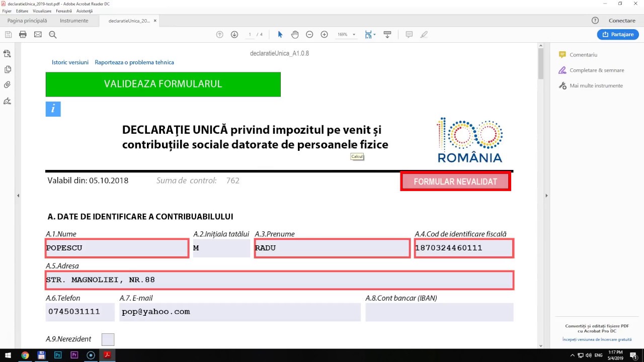
Task: Add a comment note icon
Action: 409,35
